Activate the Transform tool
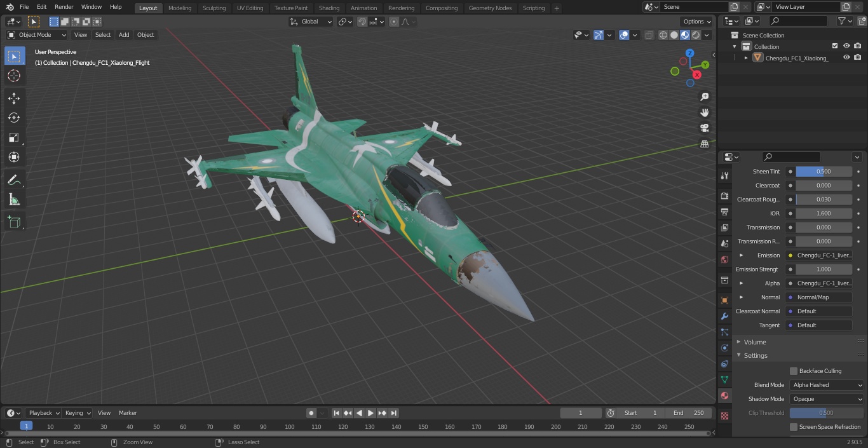Screen dimensions: 868x448 pos(14,157)
